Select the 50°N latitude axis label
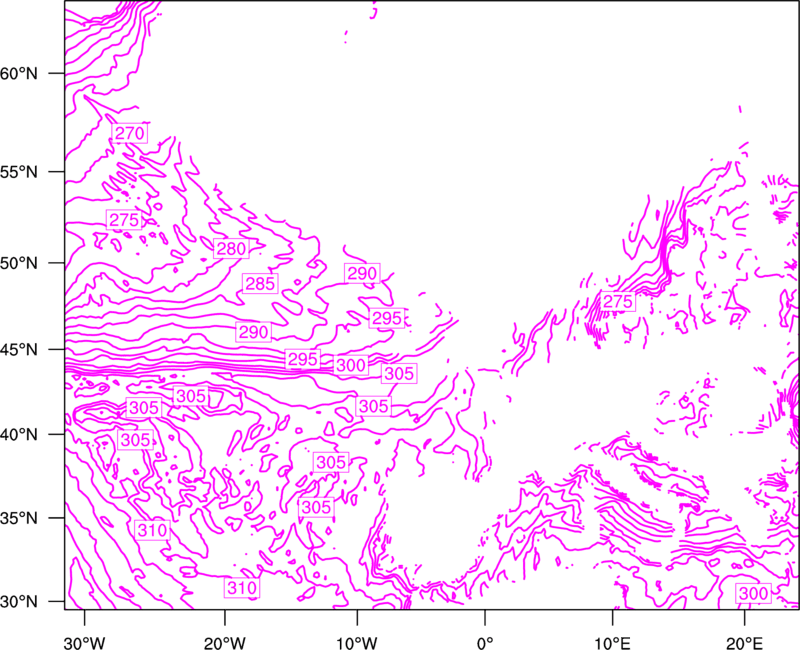Screen dimensions: 800x650 [19, 263]
